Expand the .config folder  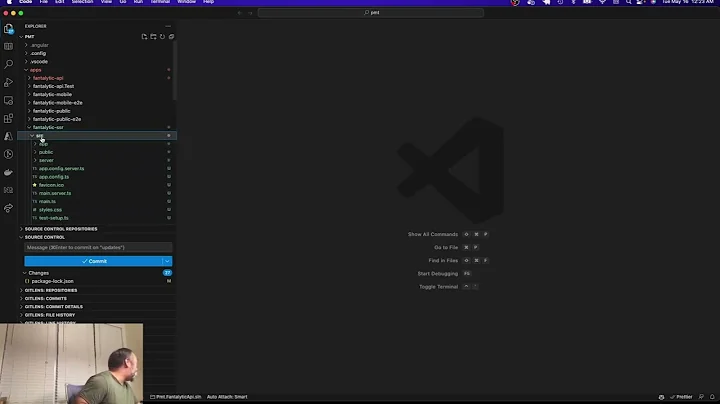click(38, 53)
